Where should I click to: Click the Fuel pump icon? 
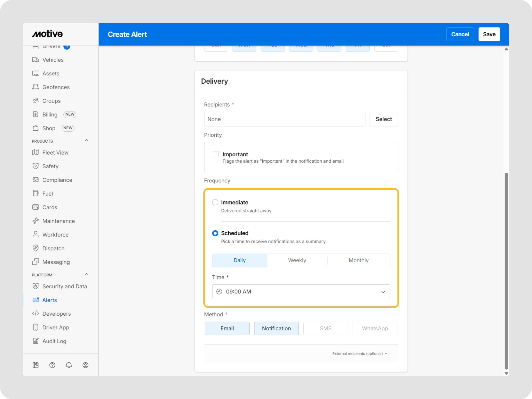(36, 193)
